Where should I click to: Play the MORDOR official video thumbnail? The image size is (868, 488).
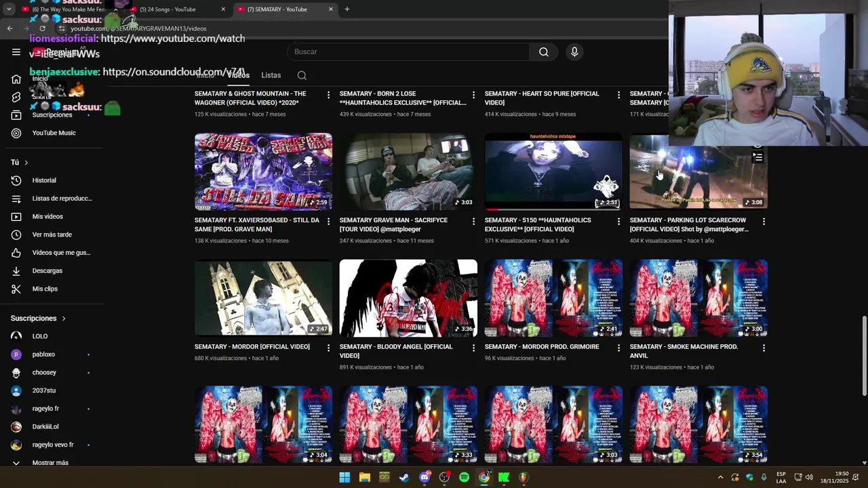263,298
